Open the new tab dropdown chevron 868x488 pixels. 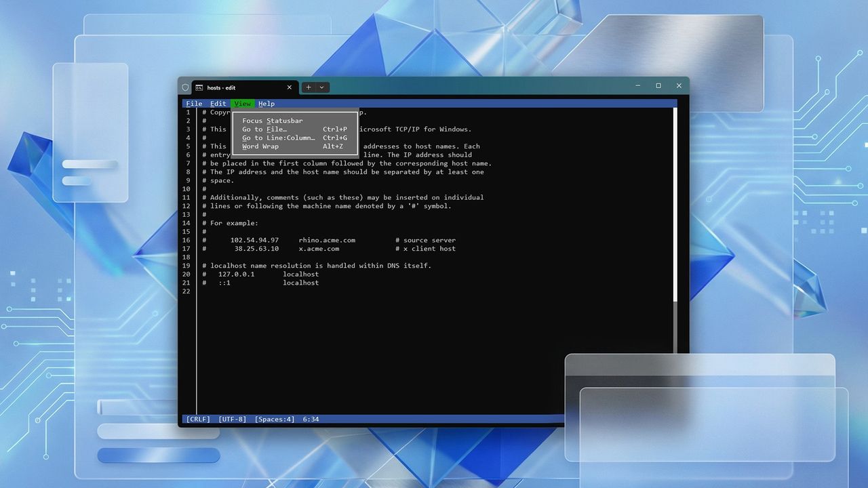coord(321,87)
